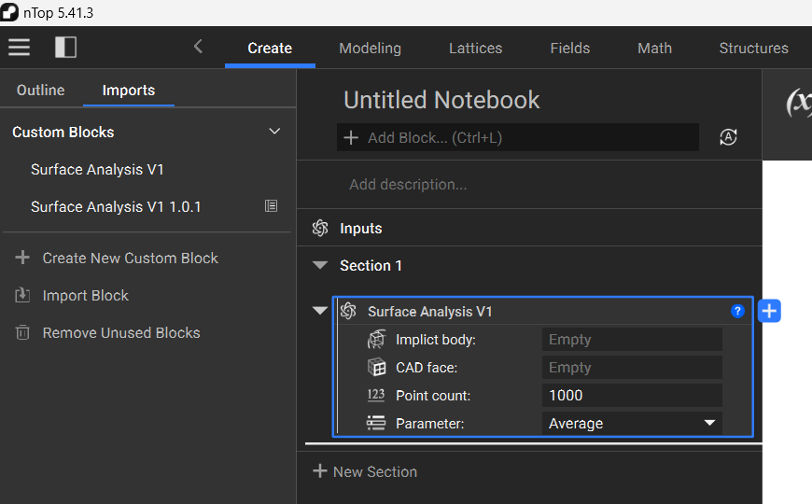Click Remove Unused Blocks
Image resolution: width=812 pixels, height=504 pixels.
click(121, 332)
